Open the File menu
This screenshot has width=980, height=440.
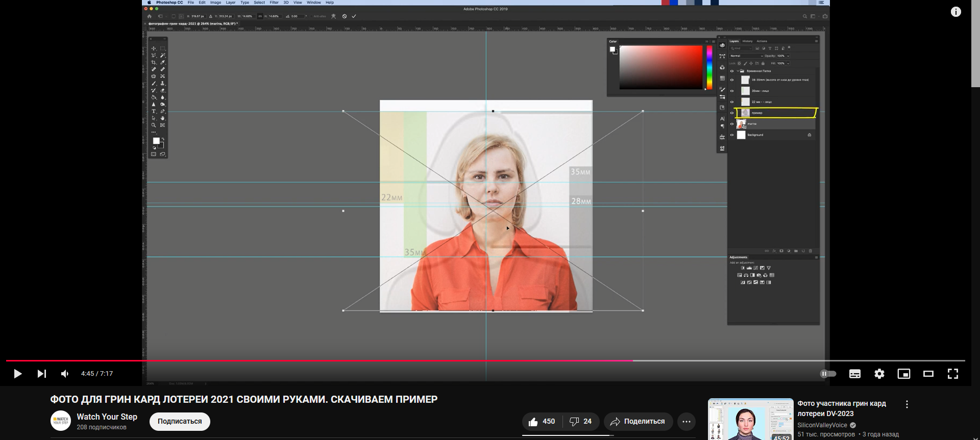tap(191, 3)
